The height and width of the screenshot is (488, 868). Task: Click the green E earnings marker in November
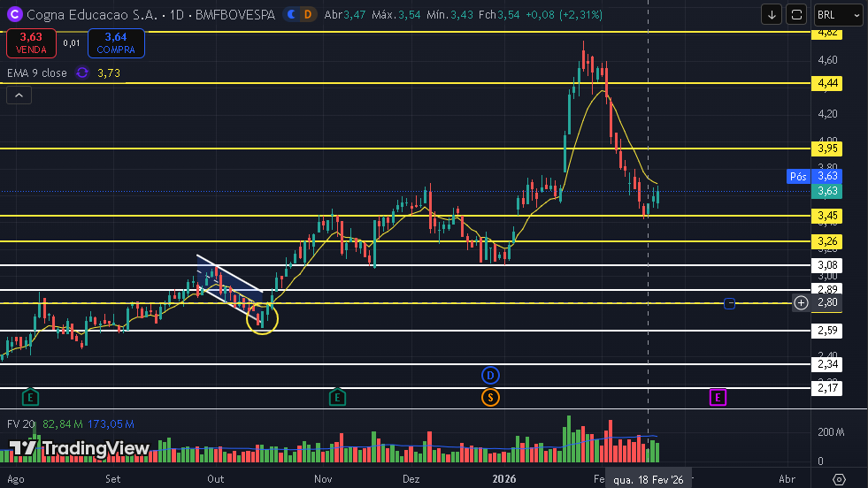click(337, 397)
